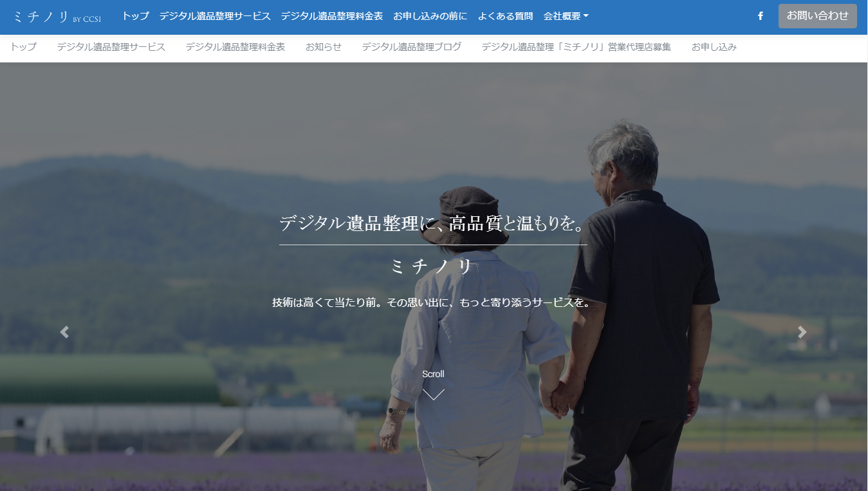Viewport: 868px width, 491px height.
Task: Open デジタル遺品整理サービス in the blue header
Action: point(215,16)
